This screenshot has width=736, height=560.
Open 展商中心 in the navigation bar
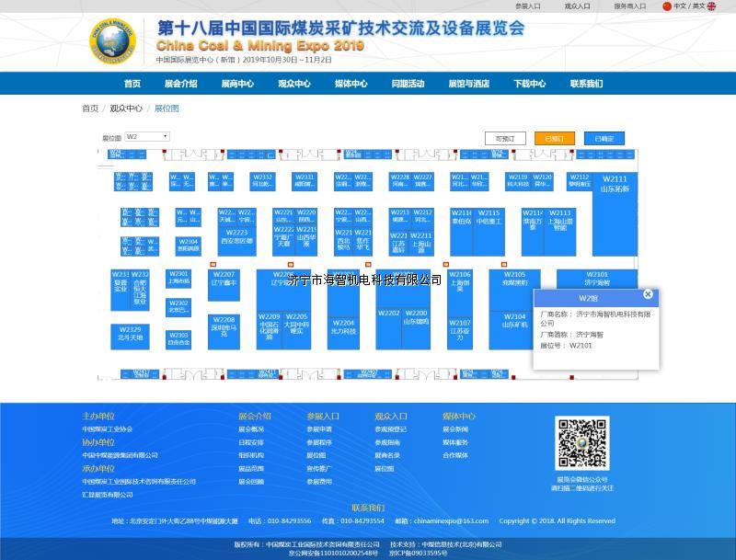pos(237,84)
